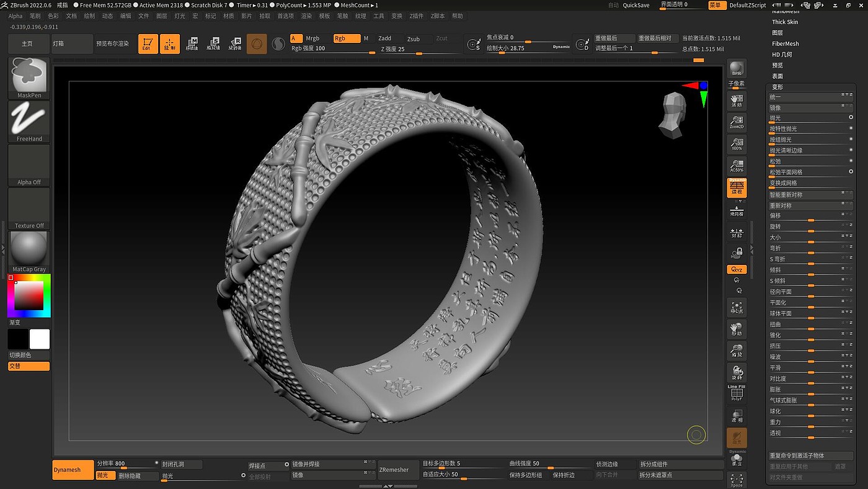Viewport: 868px width, 489px height.
Task: Expand the Thick Skin sub-palette
Action: click(785, 22)
